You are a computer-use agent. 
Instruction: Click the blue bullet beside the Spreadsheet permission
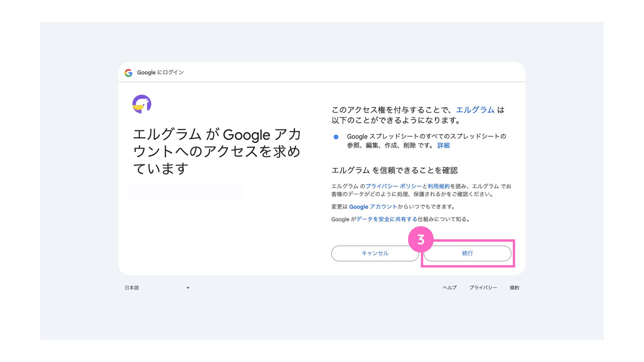click(x=336, y=137)
